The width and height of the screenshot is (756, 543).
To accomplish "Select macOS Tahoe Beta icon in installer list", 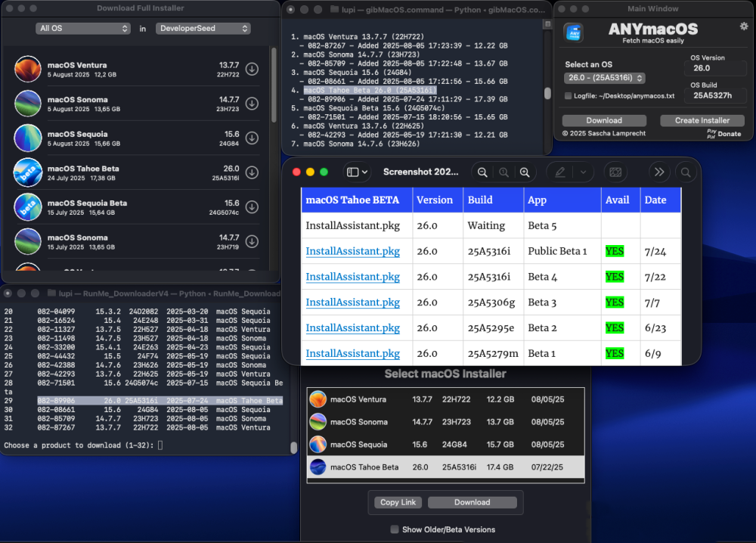I will pos(318,467).
